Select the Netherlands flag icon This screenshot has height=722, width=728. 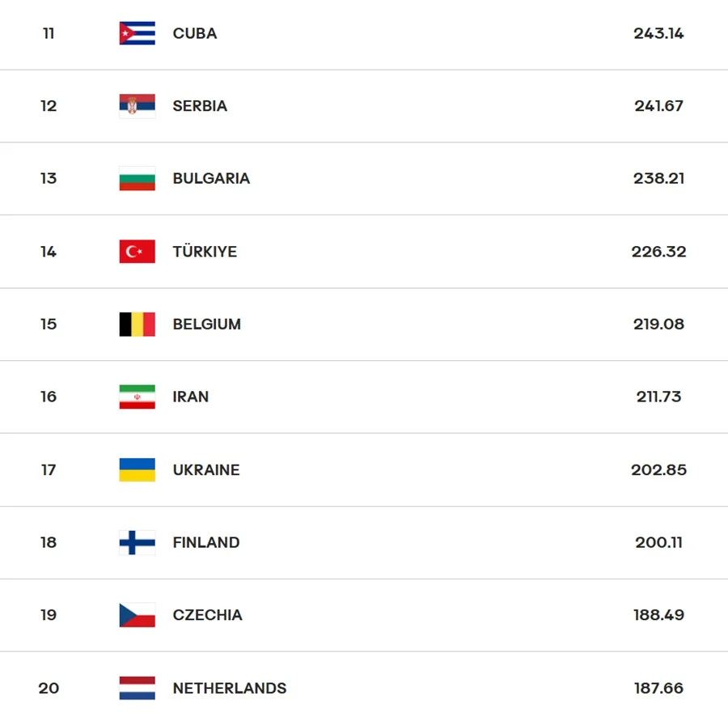point(137,688)
